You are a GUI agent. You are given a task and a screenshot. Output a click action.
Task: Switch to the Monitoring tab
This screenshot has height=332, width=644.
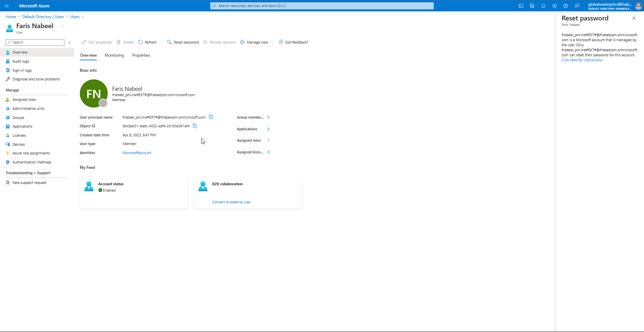[x=114, y=55]
